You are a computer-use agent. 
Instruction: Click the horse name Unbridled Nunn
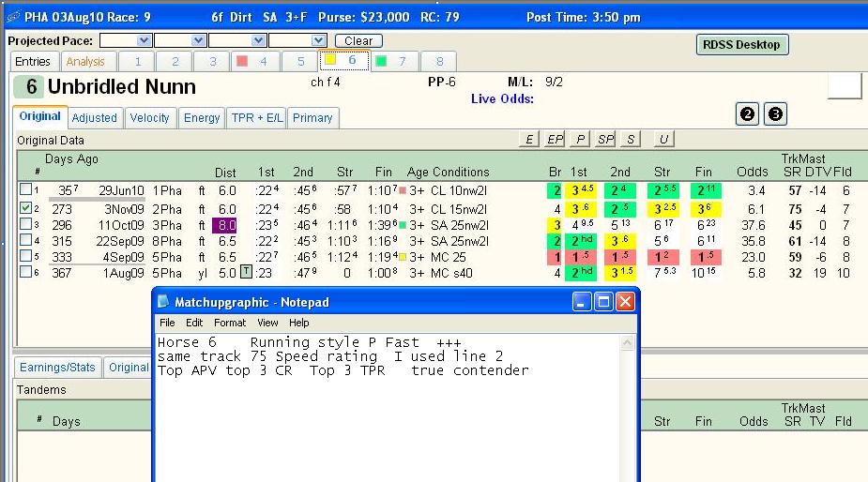(x=122, y=87)
